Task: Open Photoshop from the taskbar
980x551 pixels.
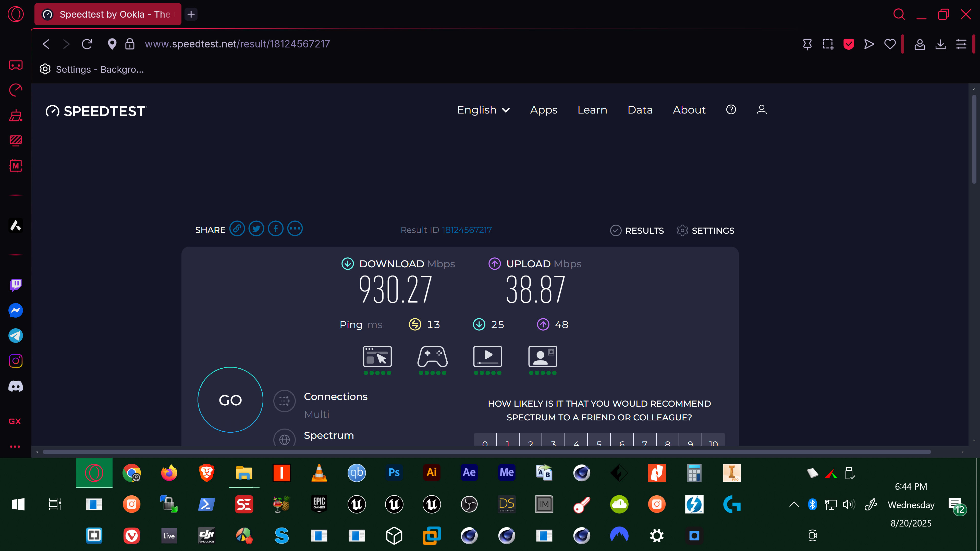Action: (x=394, y=473)
